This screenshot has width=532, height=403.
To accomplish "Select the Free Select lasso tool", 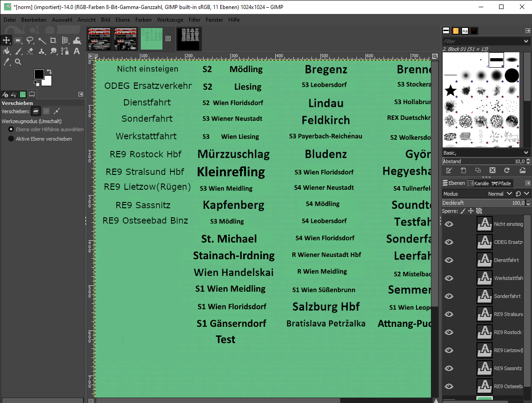I will pyautogui.click(x=30, y=40).
